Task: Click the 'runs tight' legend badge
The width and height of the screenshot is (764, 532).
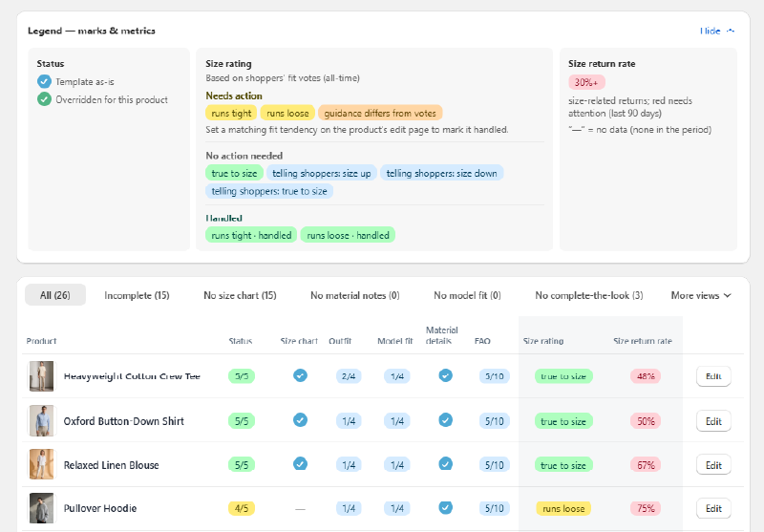Action: pos(231,113)
